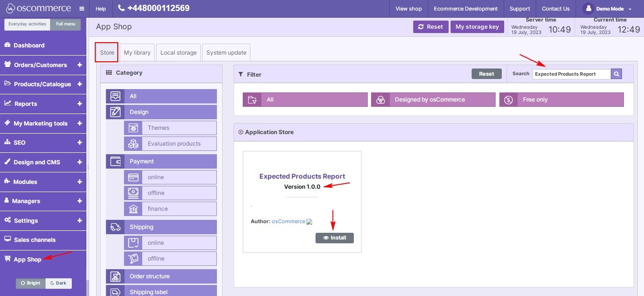Expand the Reports menu
Screen dimensions: 644x296
[x=79, y=103]
